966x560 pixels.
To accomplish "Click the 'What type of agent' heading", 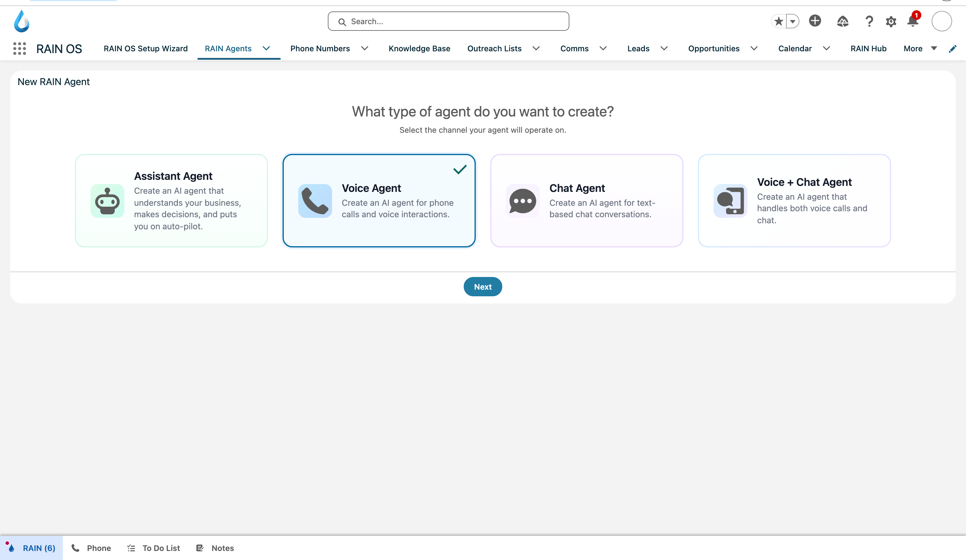I will click(x=483, y=111).
